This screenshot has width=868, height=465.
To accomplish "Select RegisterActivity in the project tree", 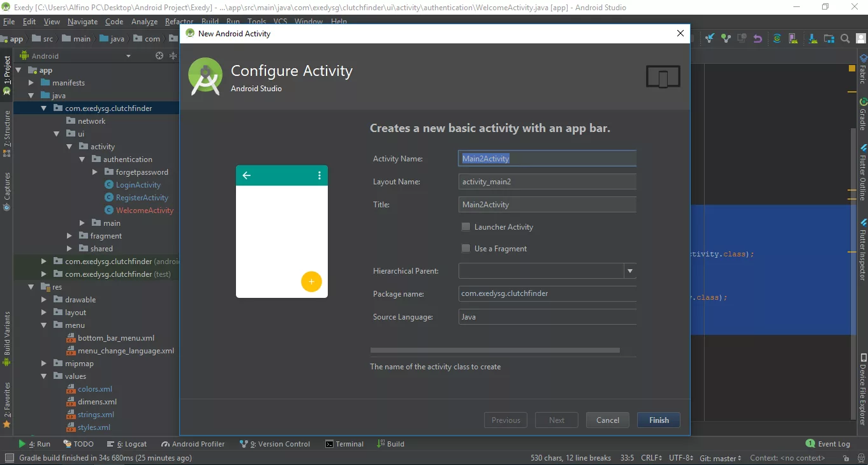I will coord(142,198).
